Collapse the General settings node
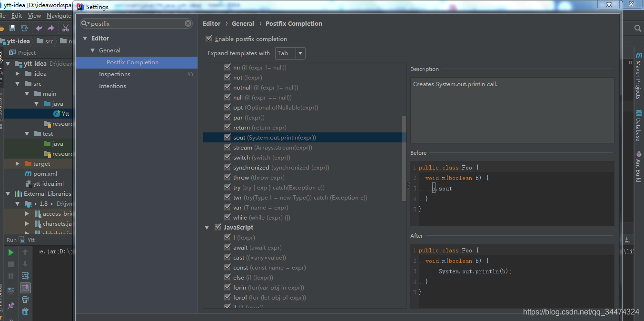 tap(93, 50)
